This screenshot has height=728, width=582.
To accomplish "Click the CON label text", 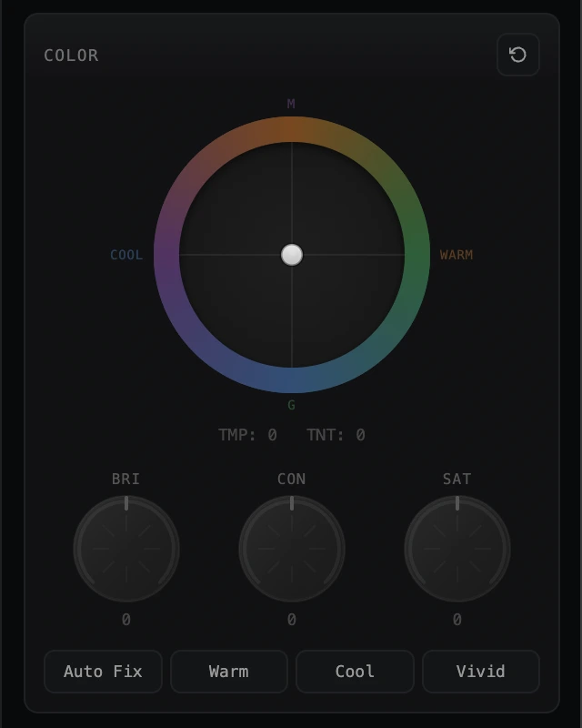I will pos(292,480).
